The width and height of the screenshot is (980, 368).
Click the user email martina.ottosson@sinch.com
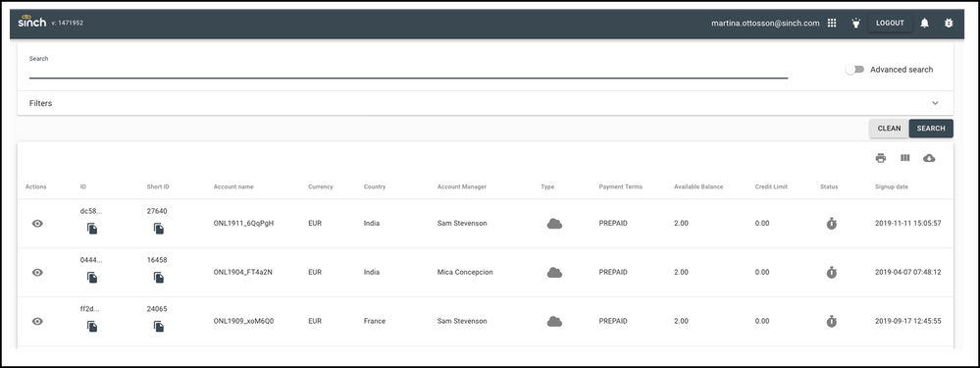[765, 24]
